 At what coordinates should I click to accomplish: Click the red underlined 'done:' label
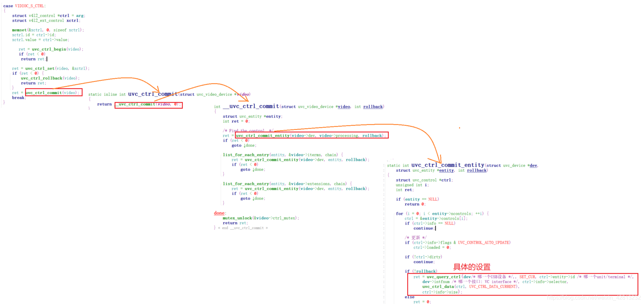tap(219, 213)
